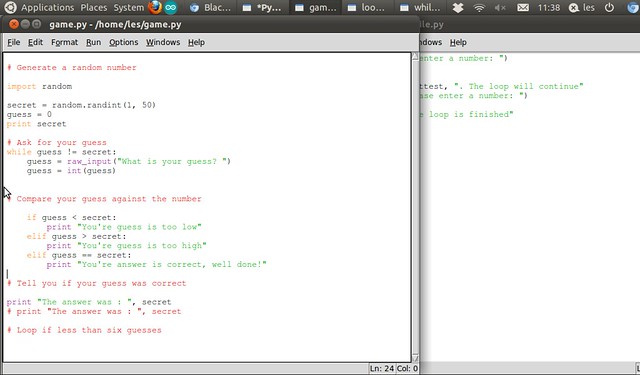
Task: Open the Options menu in game.py window
Action: click(x=123, y=42)
